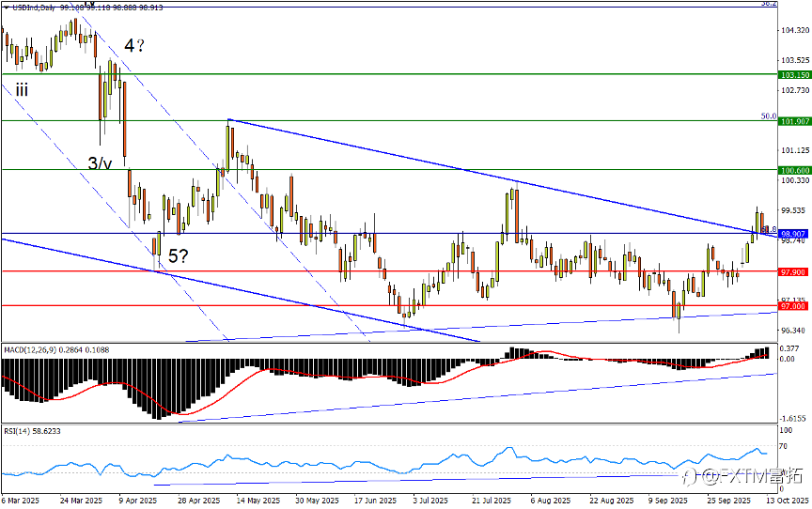Click the 99.535 price axis value
Image resolution: width=812 pixels, height=509 pixels.
(x=793, y=210)
